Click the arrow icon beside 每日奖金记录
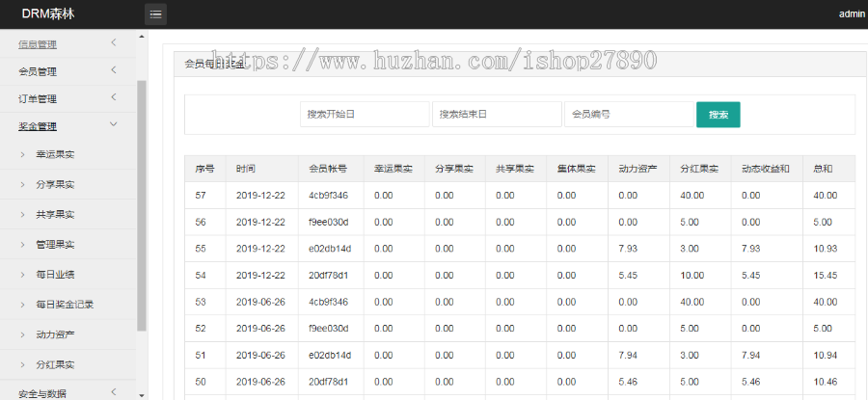This screenshot has height=400, width=868. point(22,305)
